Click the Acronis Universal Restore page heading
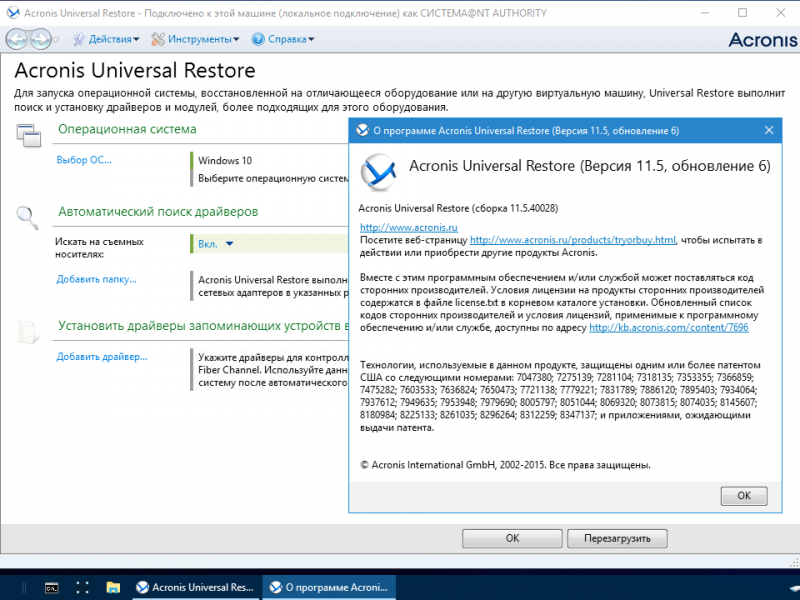Image resolution: width=800 pixels, height=600 pixels. click(135, 70)
